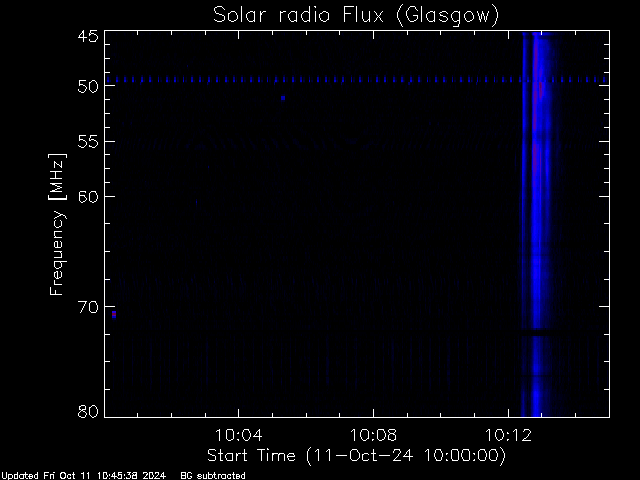The image size is (640, 480).
Task: Click the 80 MHz frequency tick label
Action: pyautogui.click(x=88, y=411)
